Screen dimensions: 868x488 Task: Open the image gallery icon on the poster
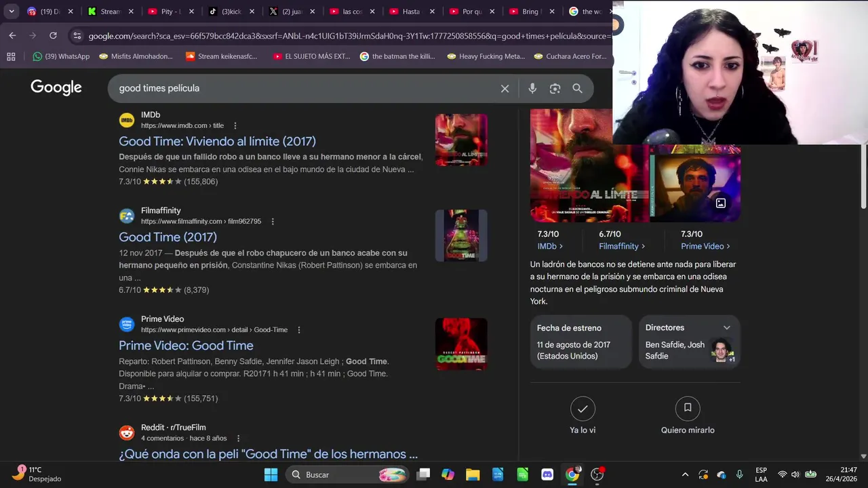[721, 203]
